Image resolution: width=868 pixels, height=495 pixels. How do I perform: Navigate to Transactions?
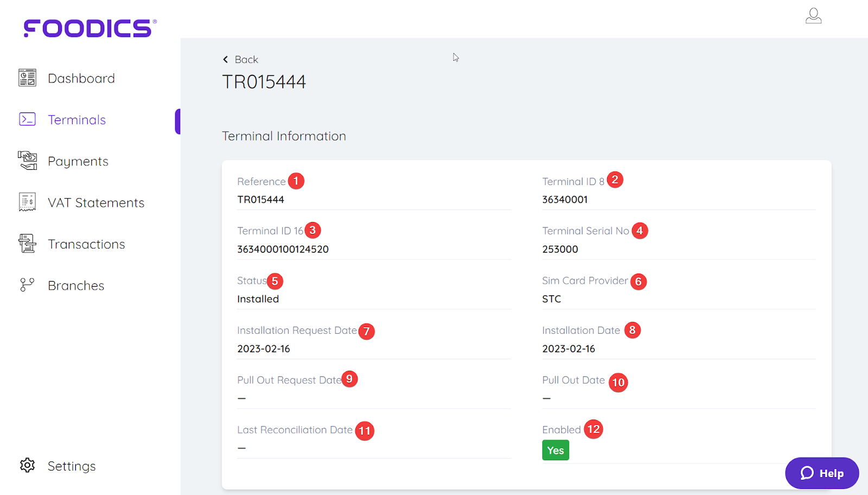(86, 244)
